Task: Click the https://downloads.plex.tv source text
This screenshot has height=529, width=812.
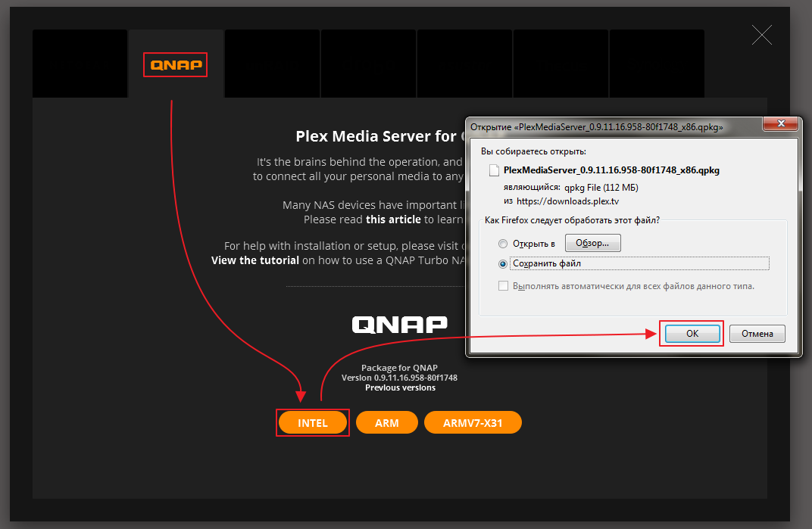Action: coord(567,201)
